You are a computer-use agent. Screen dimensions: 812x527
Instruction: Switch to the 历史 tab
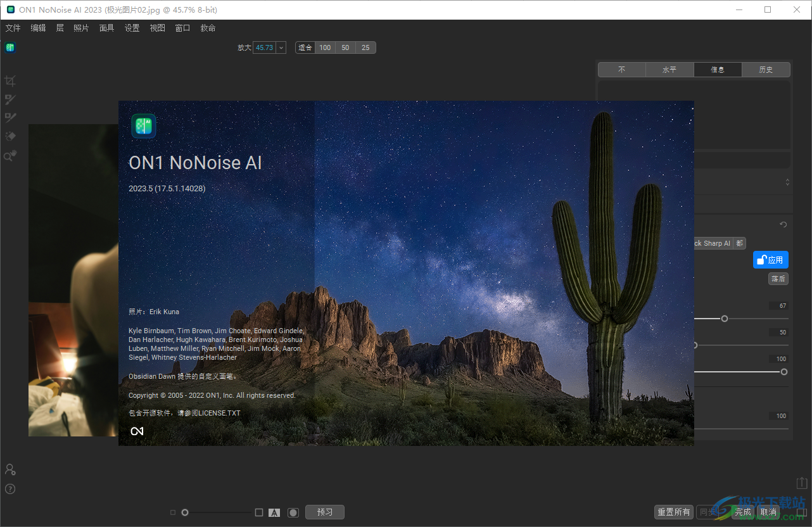point(766,70)
